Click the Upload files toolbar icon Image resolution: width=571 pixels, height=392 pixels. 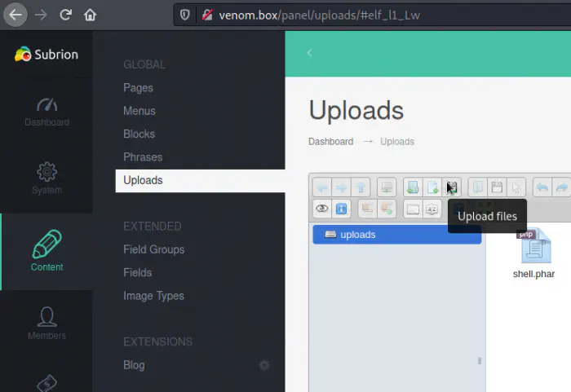(452, 187)
